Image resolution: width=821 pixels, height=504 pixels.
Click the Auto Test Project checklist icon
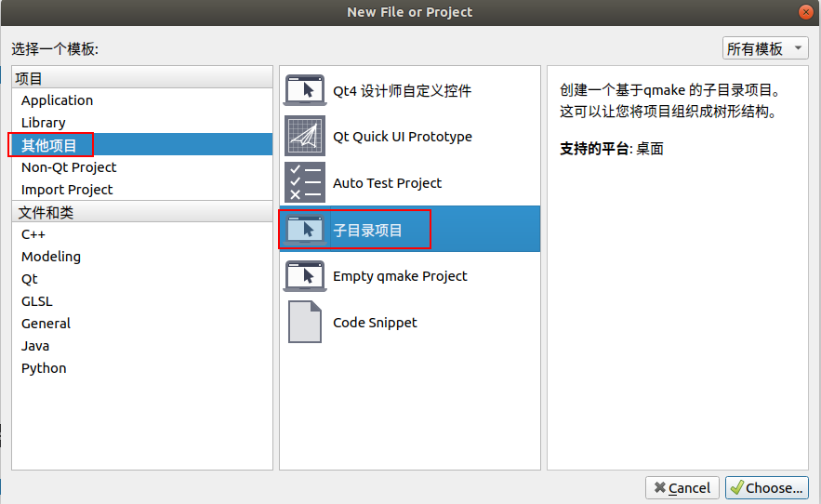tap(305, 182)
